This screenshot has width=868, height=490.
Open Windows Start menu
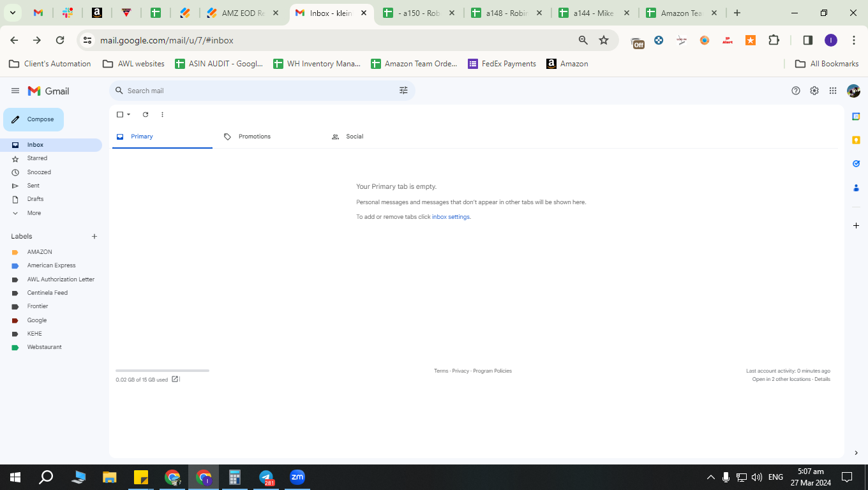click(15, 477)
